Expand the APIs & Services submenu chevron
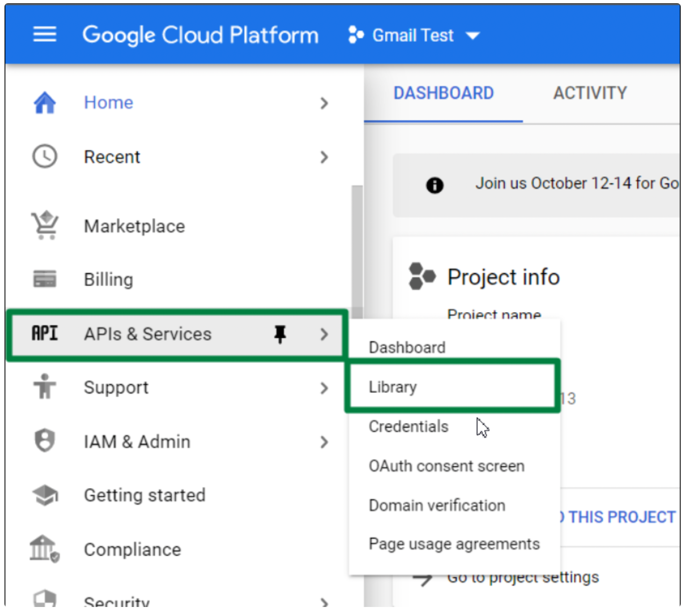The width and height of the screenshot is (687, 616). (x=324, y=334)
